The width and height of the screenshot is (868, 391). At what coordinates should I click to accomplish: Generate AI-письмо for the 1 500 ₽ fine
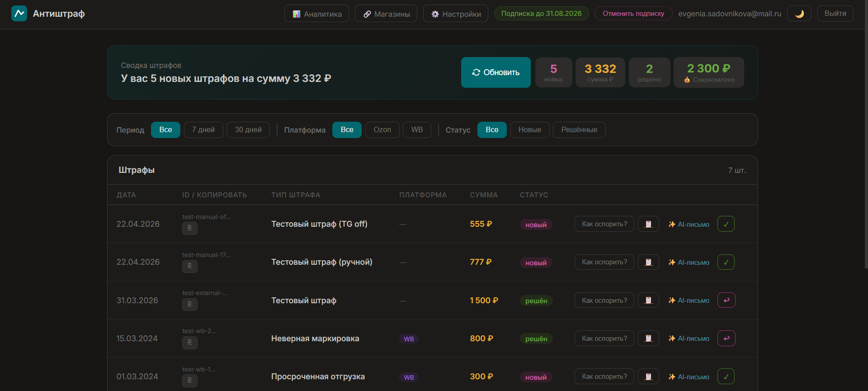pos(689,300)
